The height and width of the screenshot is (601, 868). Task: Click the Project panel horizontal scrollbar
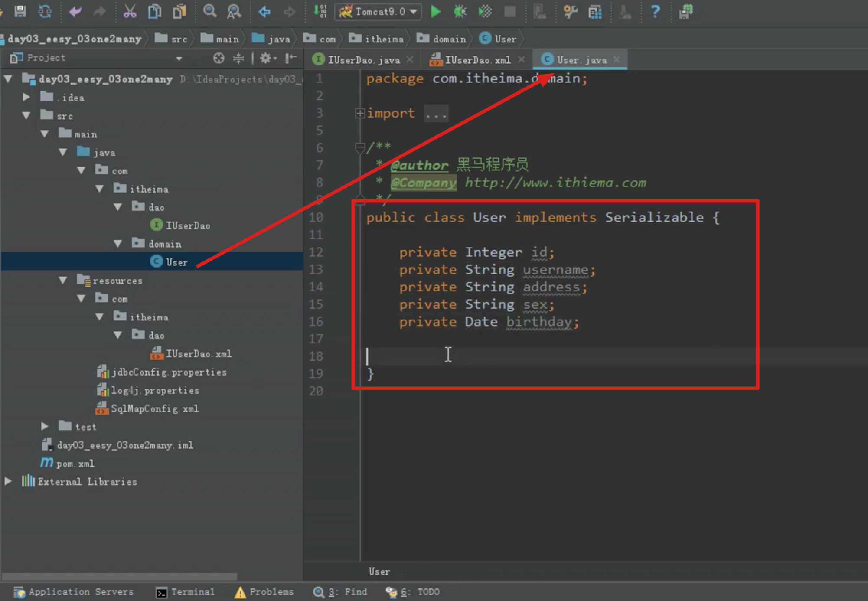point(119,576)
